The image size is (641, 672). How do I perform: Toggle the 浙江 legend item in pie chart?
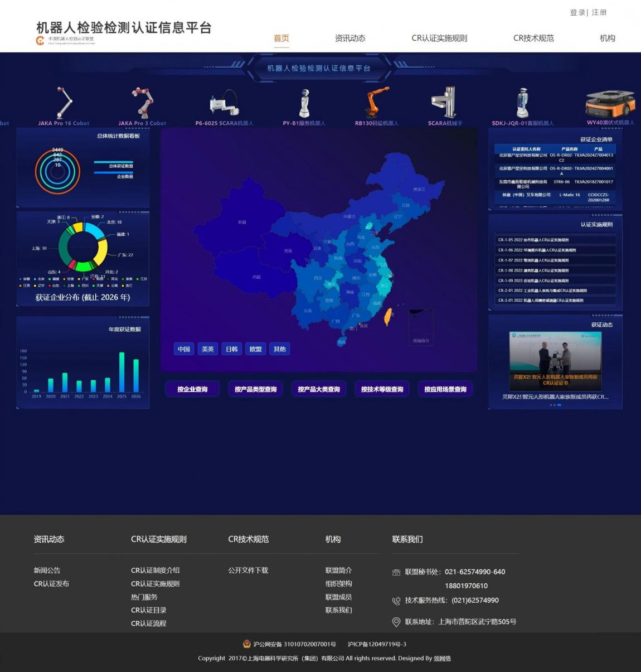click(127, 286)
